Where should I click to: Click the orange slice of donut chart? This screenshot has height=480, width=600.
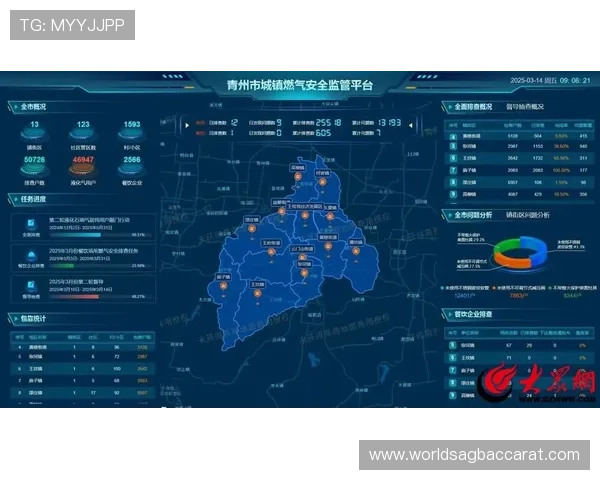click(511, 260)
